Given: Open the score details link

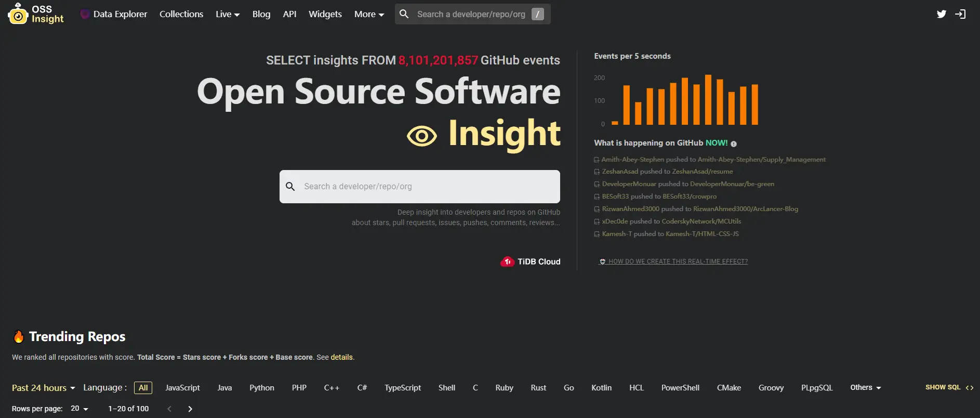Looking at the screenshot, I should pos(341,357).
